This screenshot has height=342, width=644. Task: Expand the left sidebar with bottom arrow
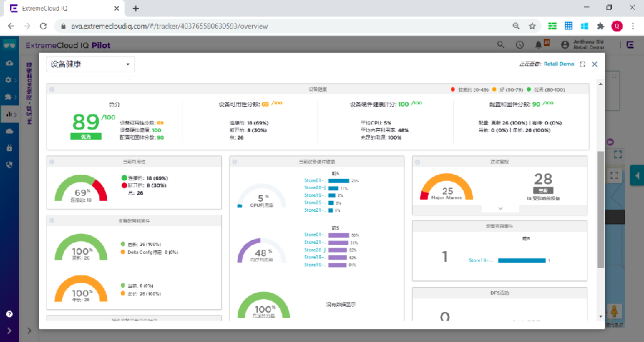[9, 331]
